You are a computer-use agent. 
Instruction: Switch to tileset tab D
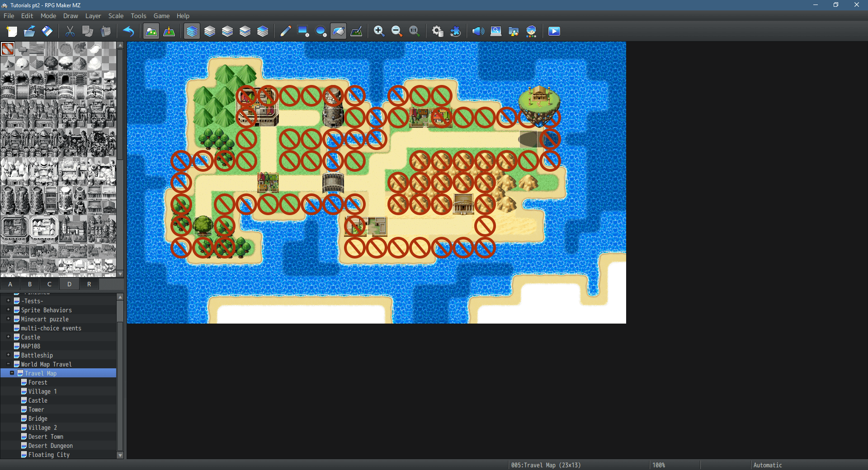pyautogui.click(x=69, y=284)
